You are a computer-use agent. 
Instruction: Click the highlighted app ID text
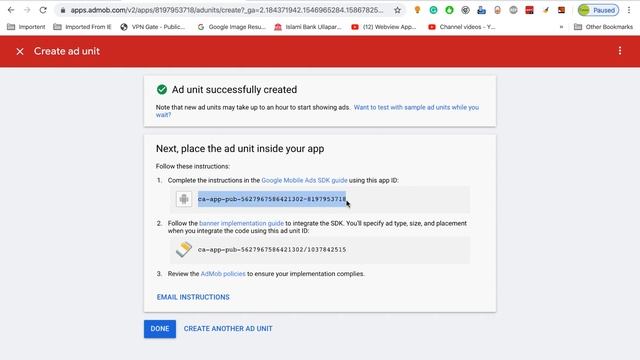(272, 199)
